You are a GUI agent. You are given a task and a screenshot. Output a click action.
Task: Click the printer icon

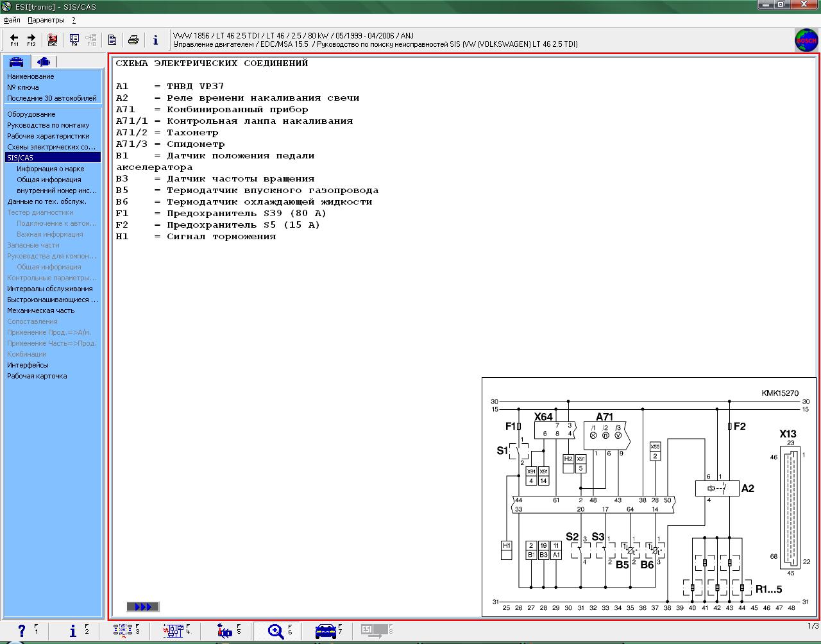[133, 40]
